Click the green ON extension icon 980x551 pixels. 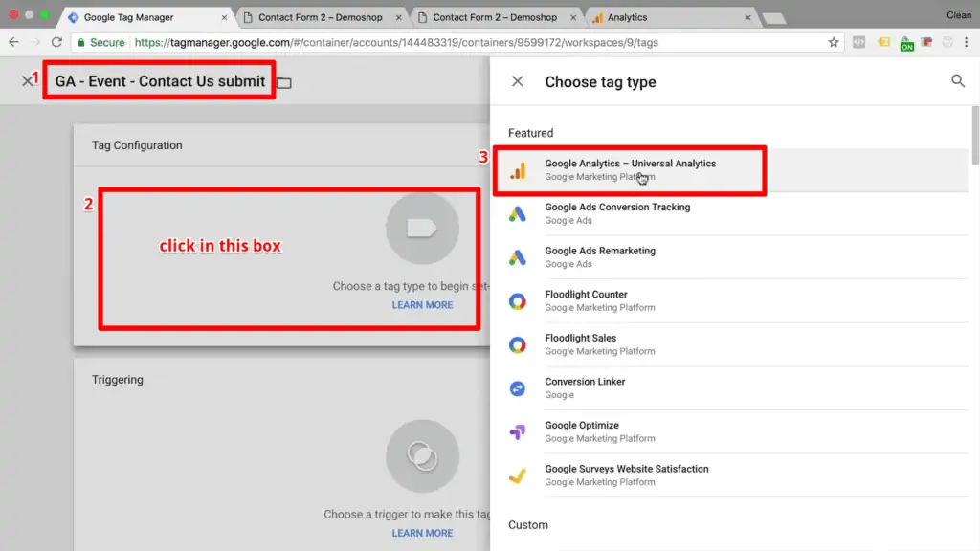[x=906, y=42]
